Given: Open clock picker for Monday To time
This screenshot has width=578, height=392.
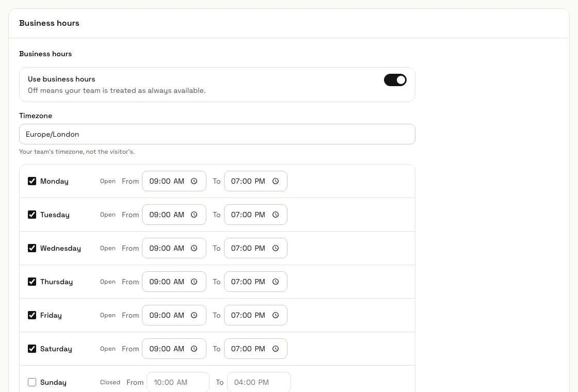Looking at the screenshot, I should pyautogui.click(x=276, y=181).
